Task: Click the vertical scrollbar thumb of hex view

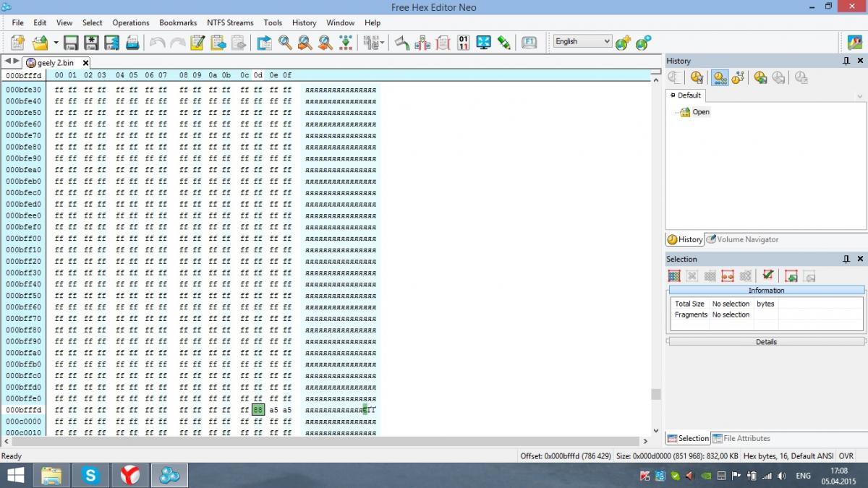Action: [x=656, y=394]
